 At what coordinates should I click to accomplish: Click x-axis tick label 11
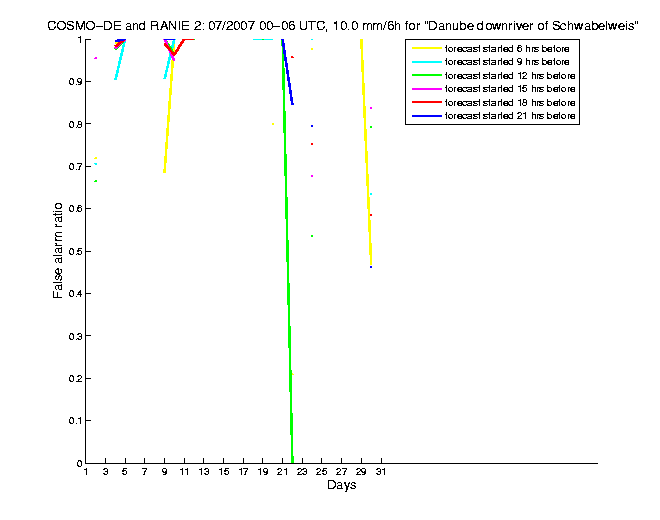(184, 472)
